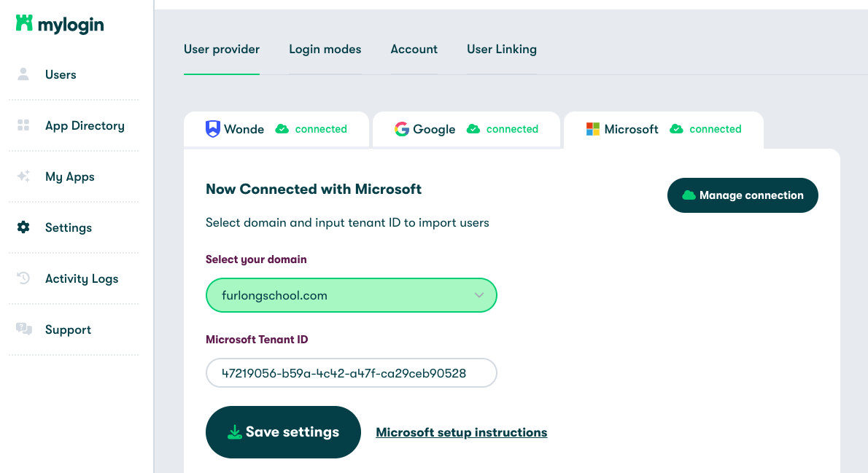This screenshot has height=473, width=868.
Task: Switch to the Login modes tab
Action: tap(325, 50)
